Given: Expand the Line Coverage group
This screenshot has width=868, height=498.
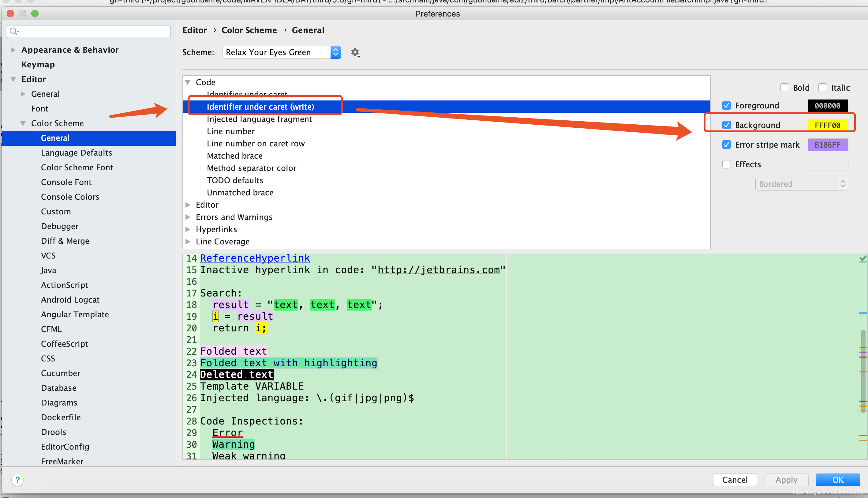Looking at the screenshot, I should coord(188,242).
